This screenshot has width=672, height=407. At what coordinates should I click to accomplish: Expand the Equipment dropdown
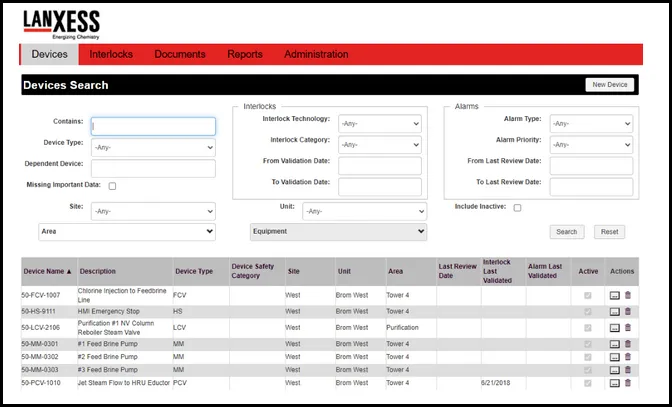tap(339, 232)
